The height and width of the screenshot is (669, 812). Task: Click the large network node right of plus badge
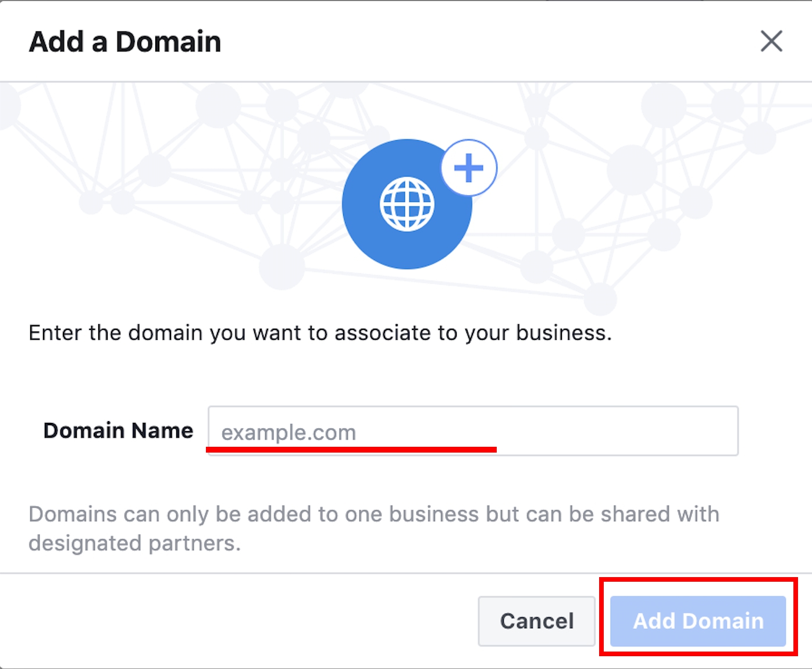pos(632,170)
